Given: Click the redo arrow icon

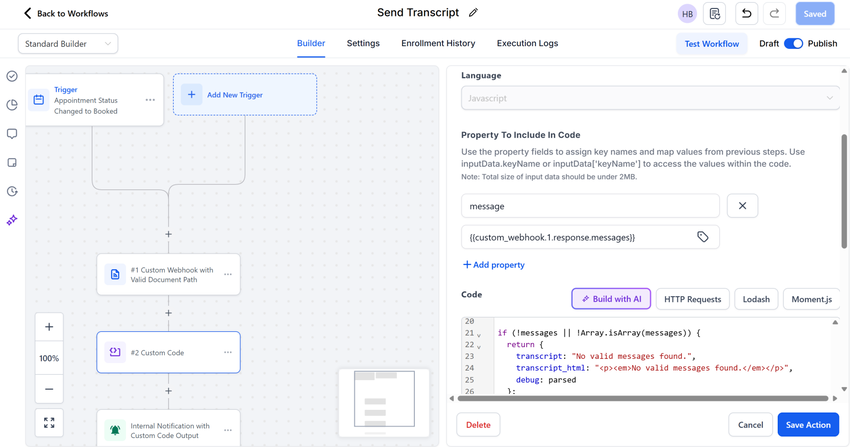Looking at the screenshot, I should (774, 13).
